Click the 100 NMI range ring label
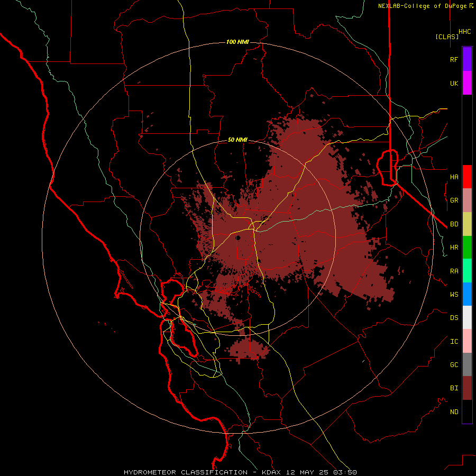 point(237,42)
